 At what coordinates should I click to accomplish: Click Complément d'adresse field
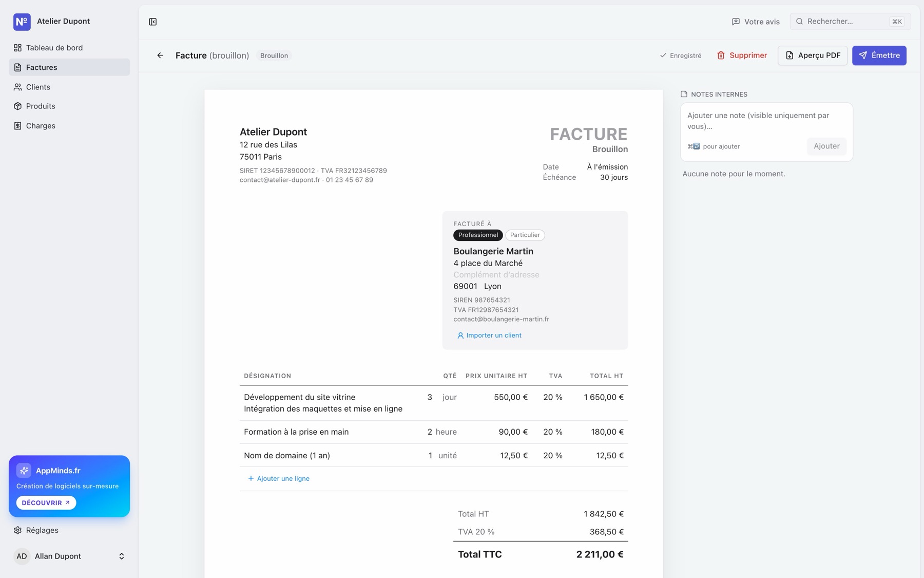(x=496, y=275)
